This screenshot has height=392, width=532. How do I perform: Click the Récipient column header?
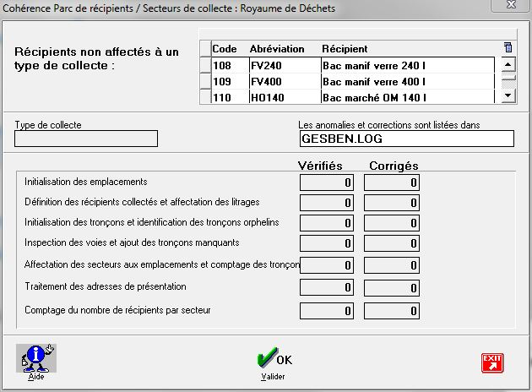[343, 48]
